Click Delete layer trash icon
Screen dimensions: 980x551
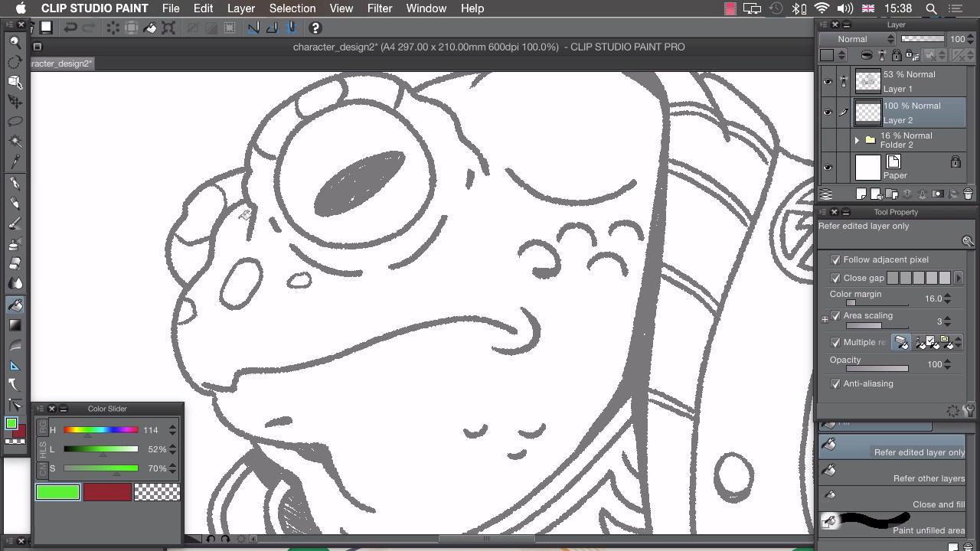click(968, 194)
